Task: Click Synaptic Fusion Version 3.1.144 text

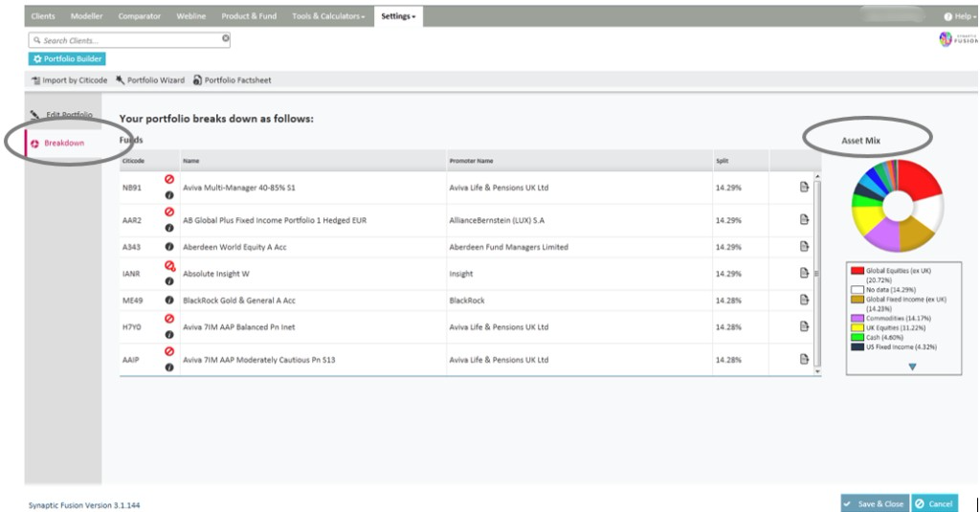Action: [x=84, y=505]
